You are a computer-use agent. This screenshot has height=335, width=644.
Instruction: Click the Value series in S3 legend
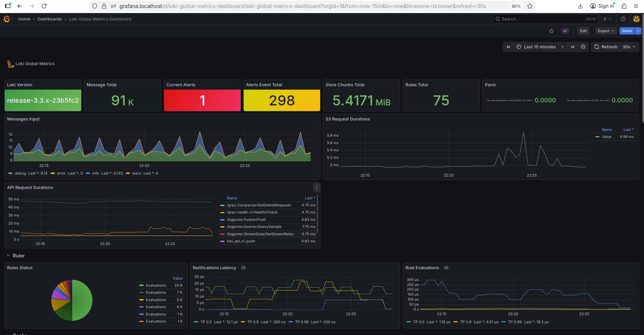coord(606,137)
